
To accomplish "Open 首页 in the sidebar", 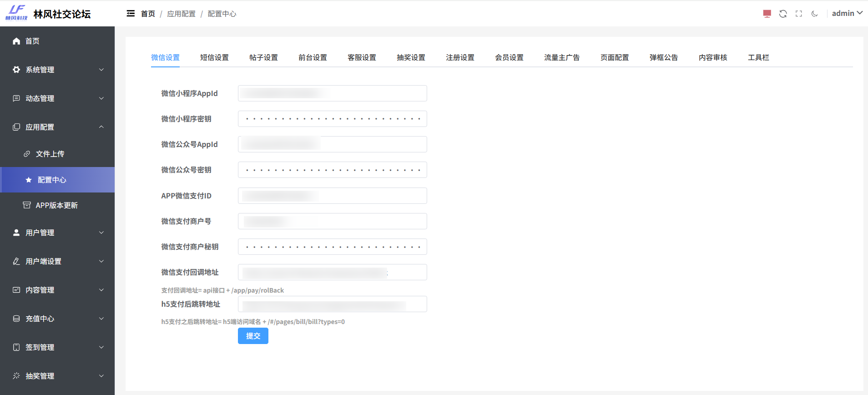I will pos(57,41).
